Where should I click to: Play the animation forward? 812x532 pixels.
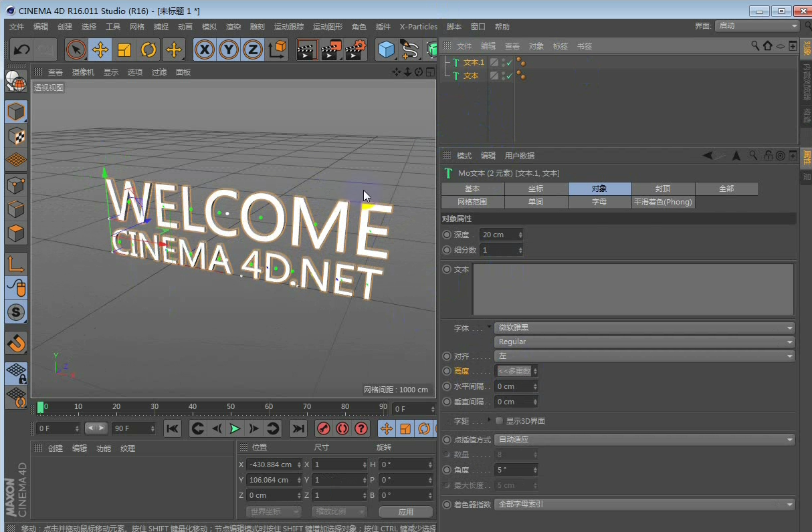click(x=235, y=428)
